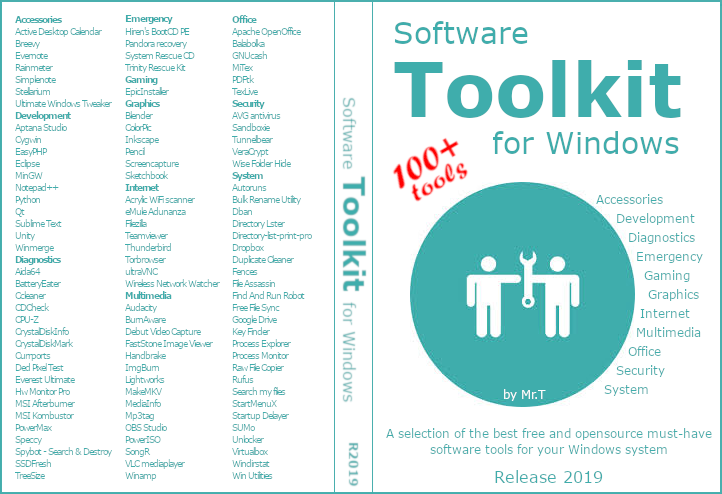The height and width of the screenshot is (494, 722).
Task: Select "Wise Folder Hide"
Action: point(262,163)
